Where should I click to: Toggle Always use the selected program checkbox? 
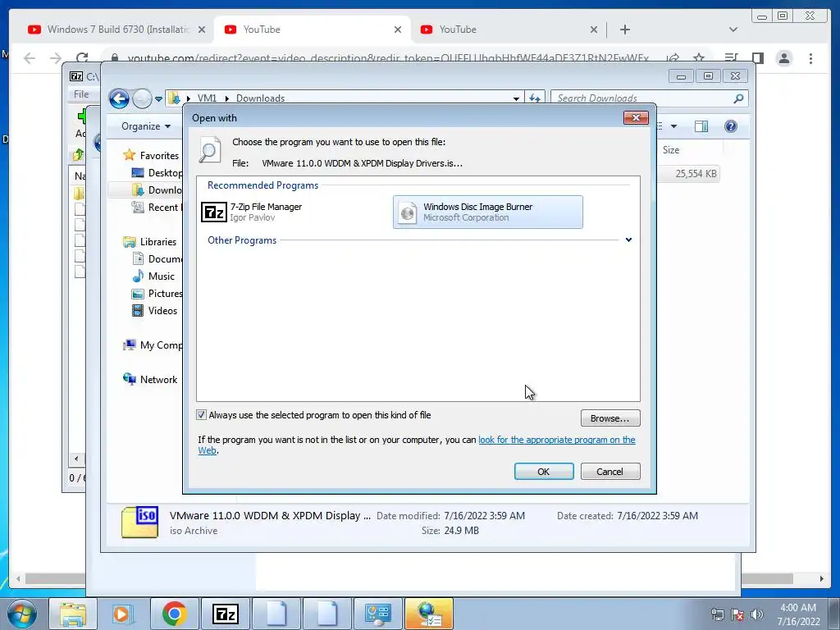tap(202, 414)
